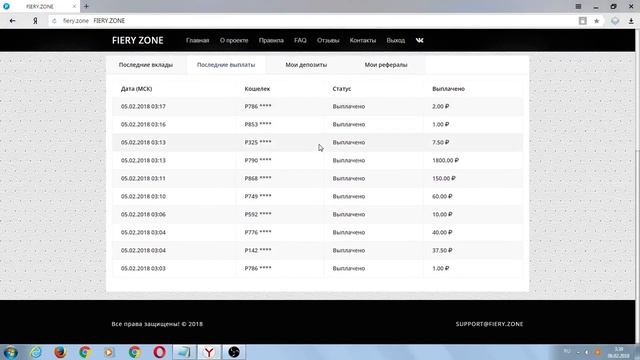Open the О проекте page
640x360 pixels.
pyautogui.click(x=234, y=40)
